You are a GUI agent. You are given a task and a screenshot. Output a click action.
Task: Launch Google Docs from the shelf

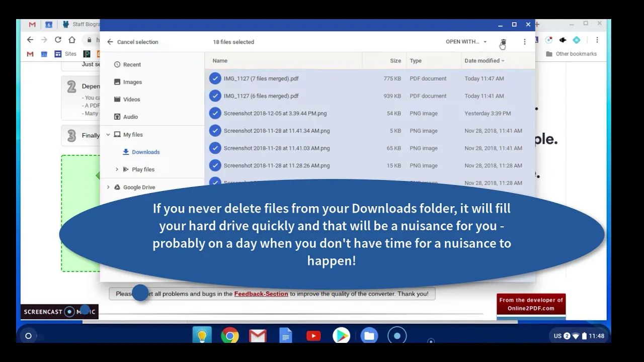click(285, 335)
